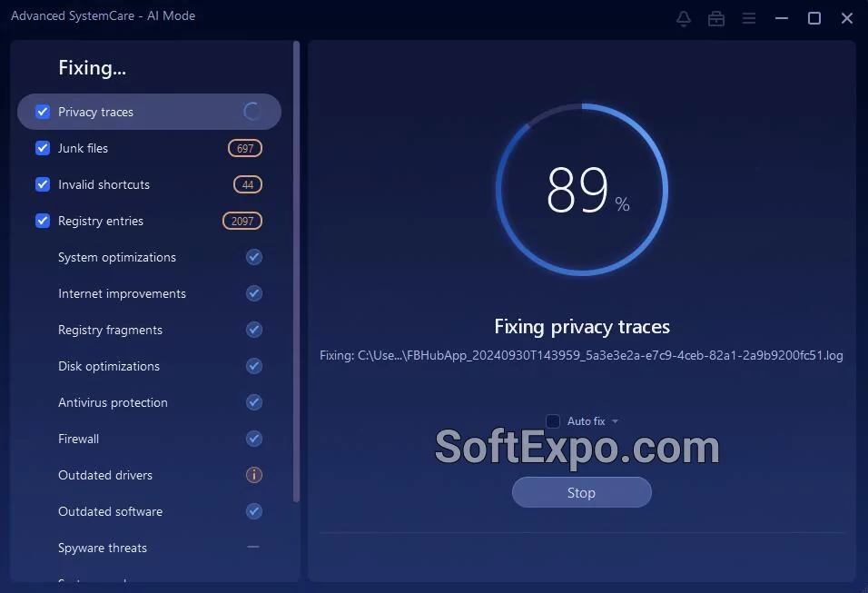Click the info icon beside Outdated drivers
This screenshot has height=593, width=868.
point(253,475)
